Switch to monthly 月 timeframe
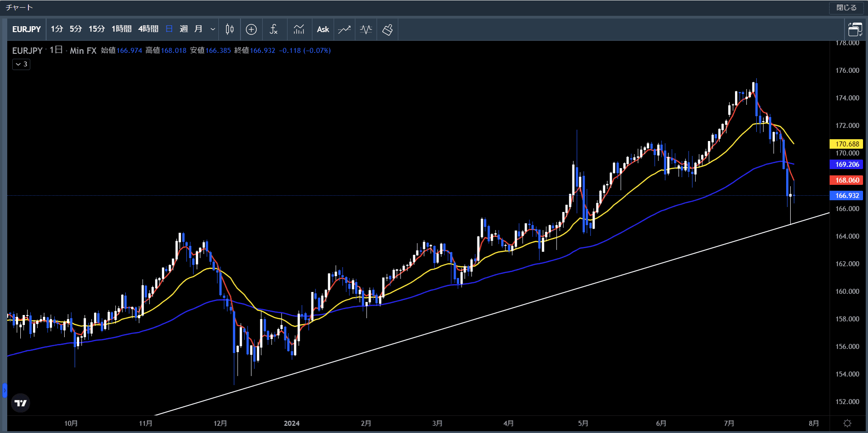The width and height of the screenshot is (868, 433). (198, 29)
